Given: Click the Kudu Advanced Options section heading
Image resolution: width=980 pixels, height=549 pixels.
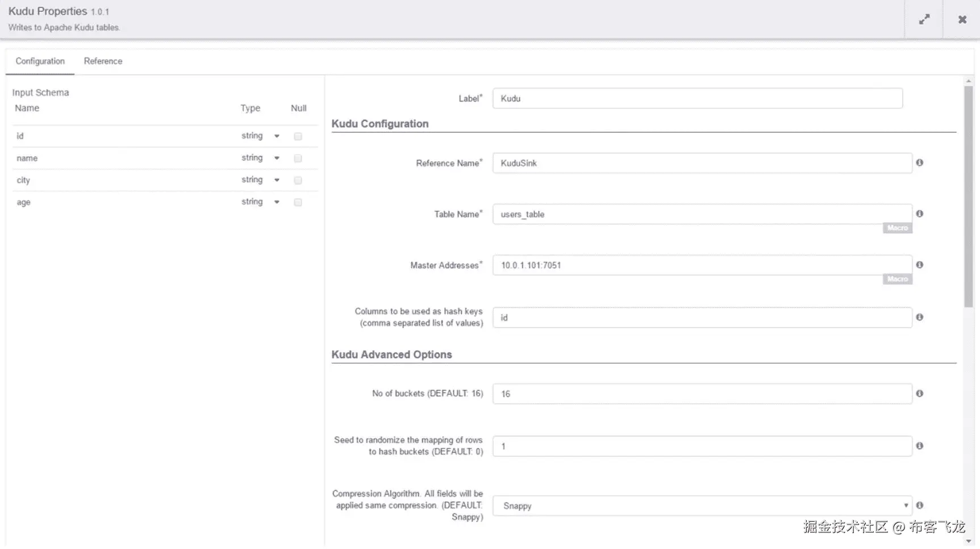Looking at the screenshot, I should 392,355.
